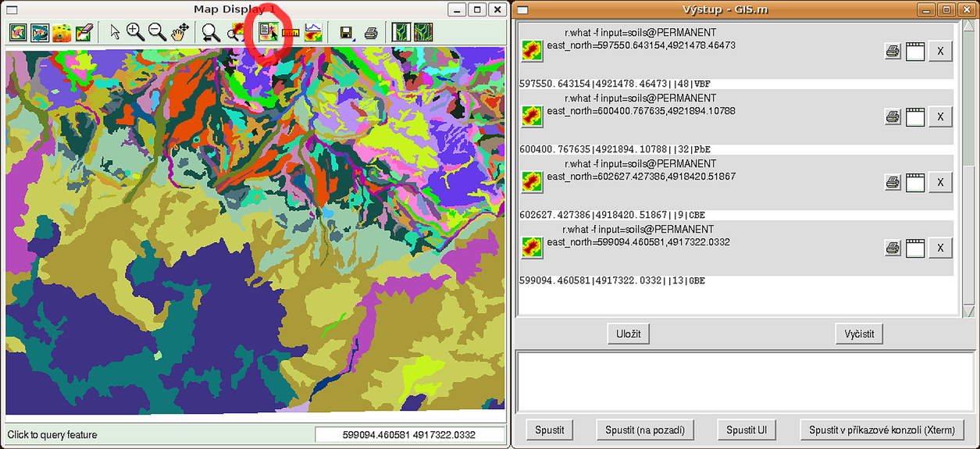This screenshot has width=980, height=449.
Task: Click the printer icon for the 602627.427386 command
Action: (x=893, y=183)
